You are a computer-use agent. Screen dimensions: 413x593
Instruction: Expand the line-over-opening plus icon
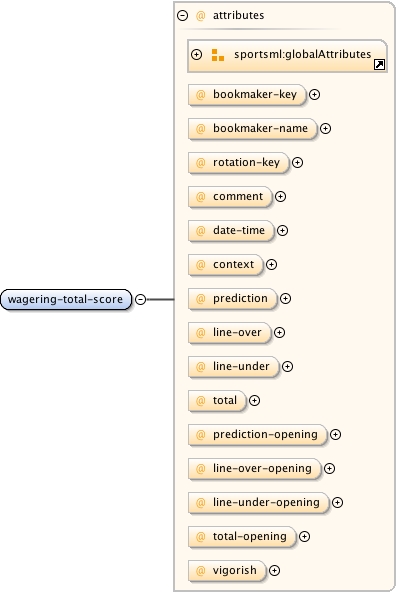click(329, 469)
